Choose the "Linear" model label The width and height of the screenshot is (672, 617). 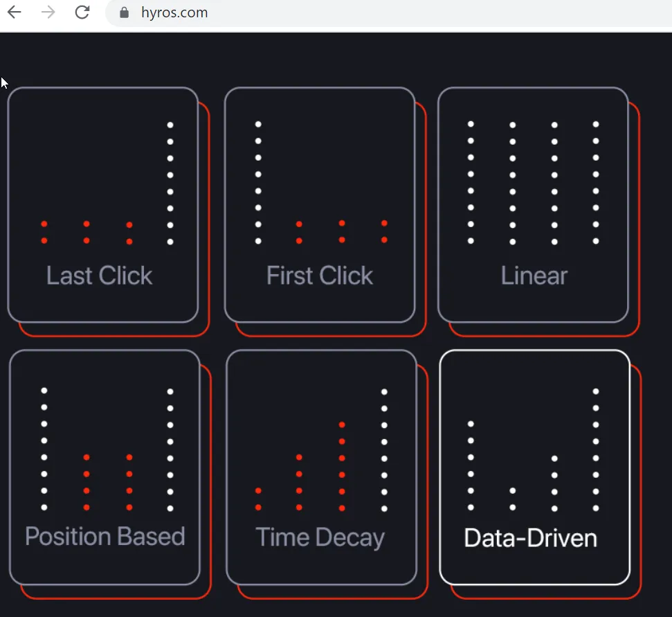(534, 276)
